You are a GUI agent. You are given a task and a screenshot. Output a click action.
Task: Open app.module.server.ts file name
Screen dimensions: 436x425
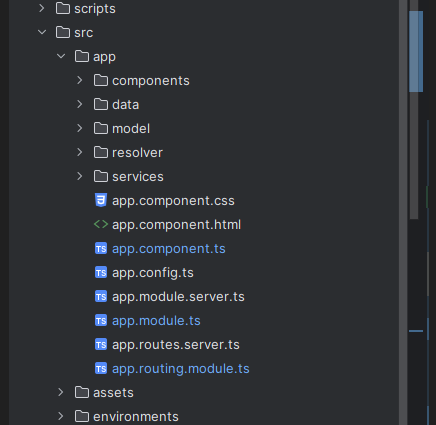point(178,297)
